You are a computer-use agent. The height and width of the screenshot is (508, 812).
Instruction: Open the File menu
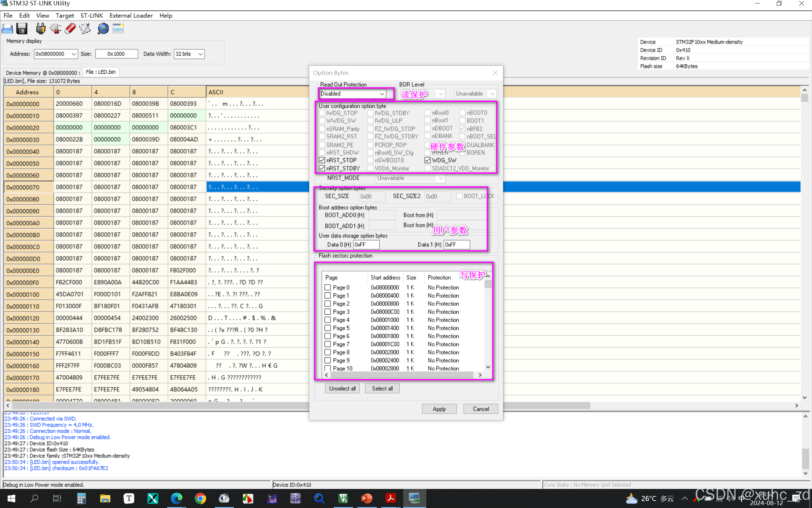[x=8, y=16]
